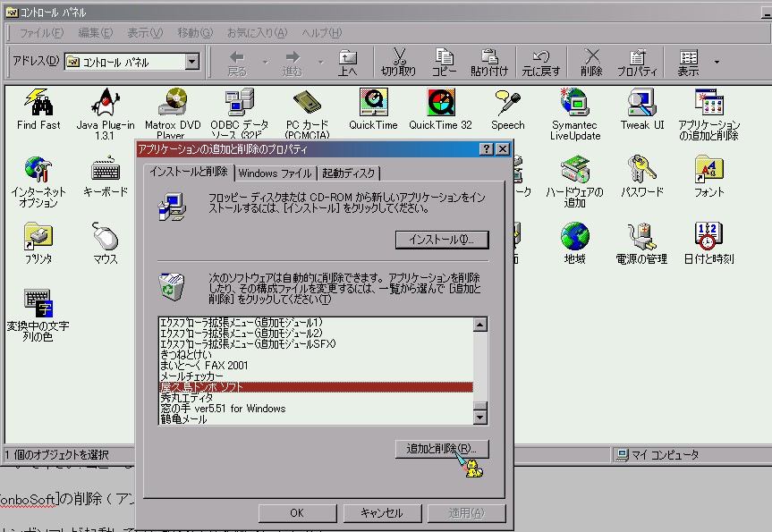The image size is (772, 532).
Task: Open the アプリケーションの追加と削除 icon
Action: (709, 114)
